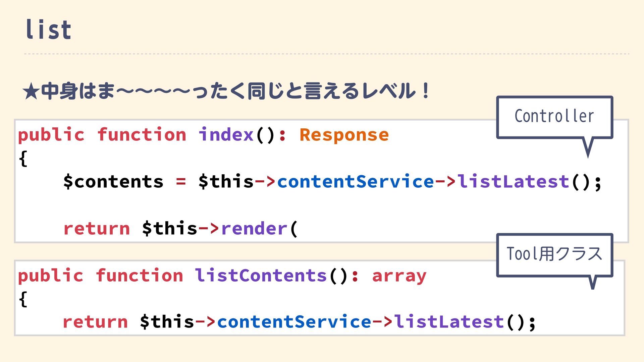The image size is (644, 362).
Task: Click the 'return' keyword in the bottom block
Action: [95, 322]
